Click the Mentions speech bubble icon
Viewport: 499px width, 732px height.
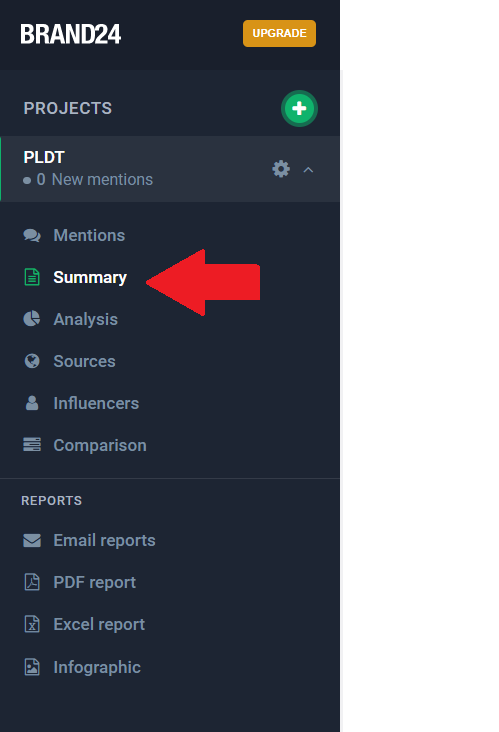tap(32, 235)
